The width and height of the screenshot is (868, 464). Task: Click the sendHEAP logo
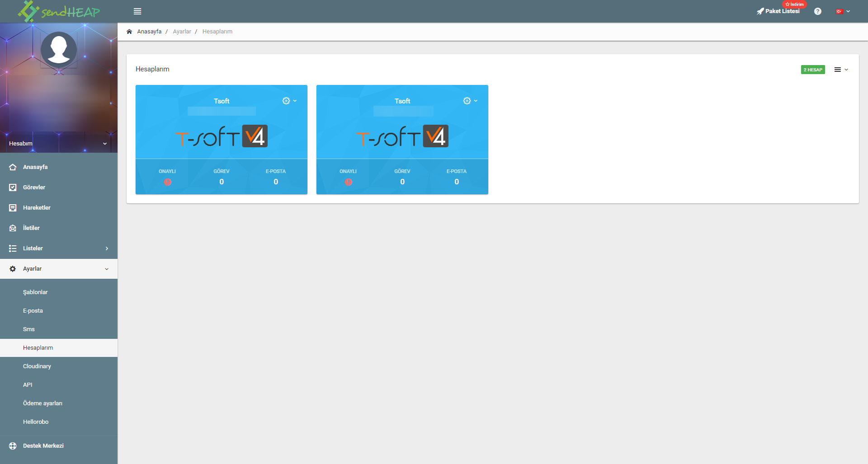[x=59, y=11]
